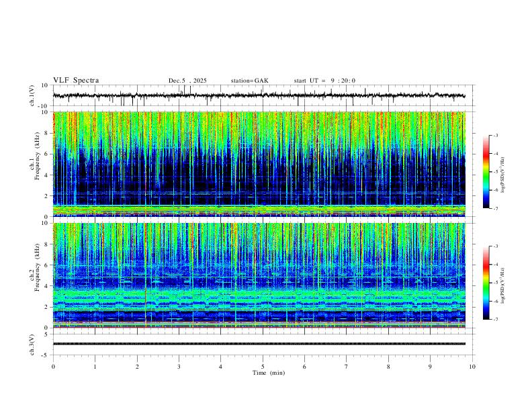Click the 'ch.3(V)' axis label

coord(32,345)
